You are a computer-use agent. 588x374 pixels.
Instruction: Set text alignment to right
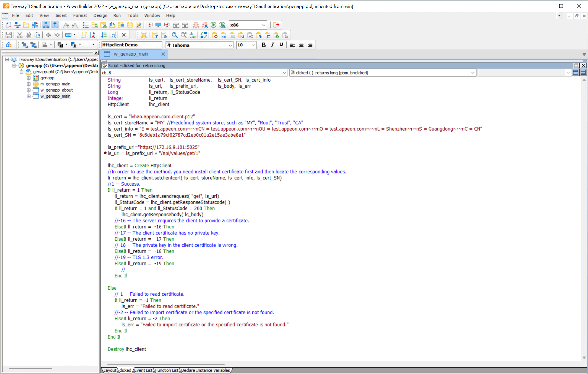click(x=310, y=45)
